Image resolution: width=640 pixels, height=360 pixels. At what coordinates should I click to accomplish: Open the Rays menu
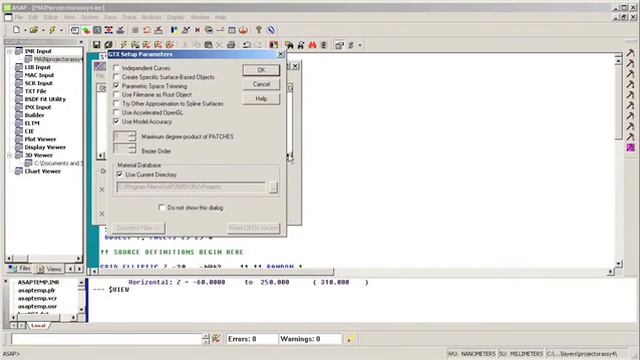tap(110, 17)
